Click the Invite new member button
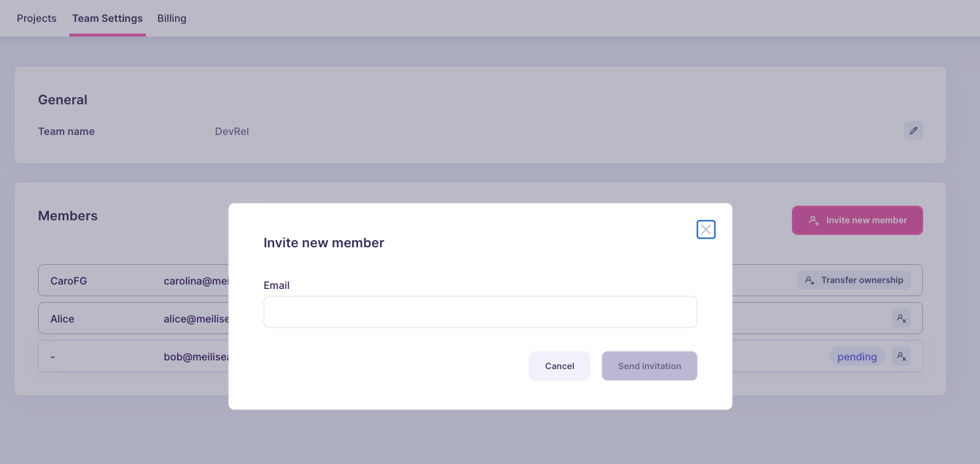Image resolution: width=980 pixels, height=464 pixels. coord(857,220)
